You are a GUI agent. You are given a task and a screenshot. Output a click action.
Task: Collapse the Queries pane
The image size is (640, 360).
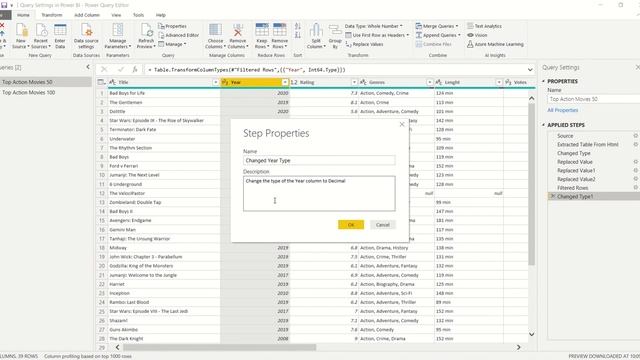point(88,67)
